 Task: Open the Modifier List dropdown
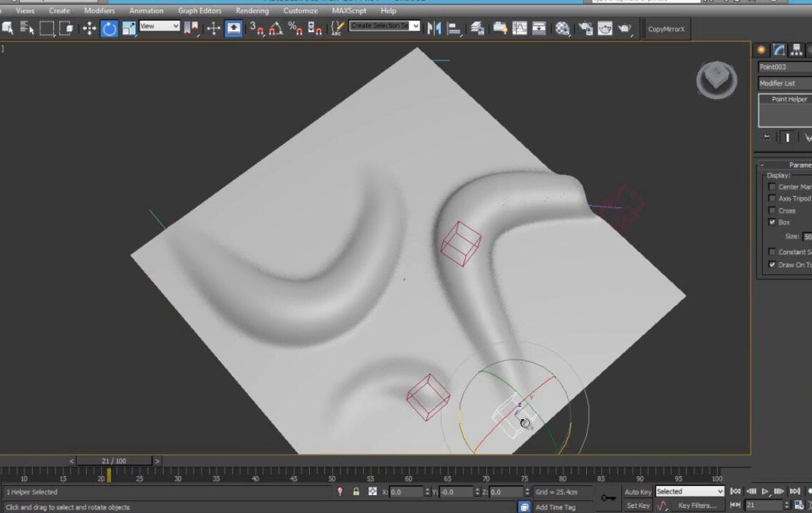point(784,83)
